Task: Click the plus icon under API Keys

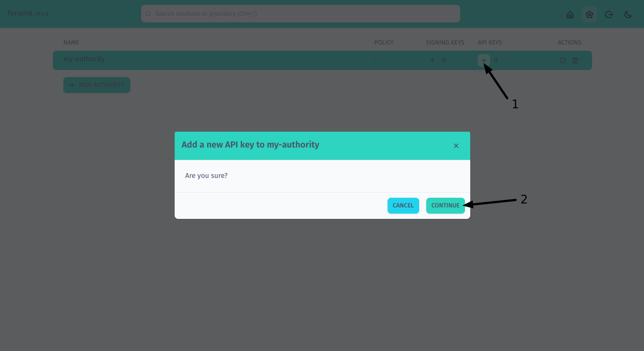Action: [x=484, y=60]
